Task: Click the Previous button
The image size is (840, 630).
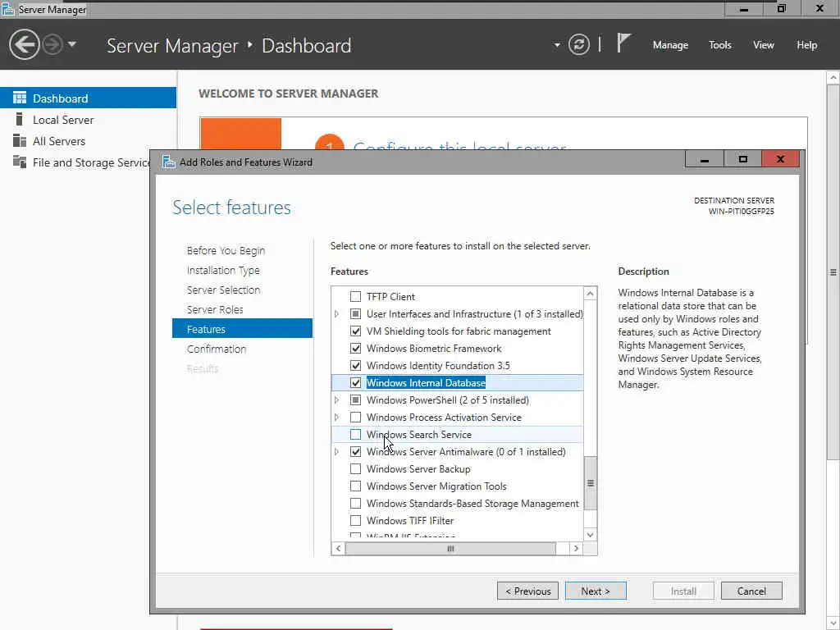Action: (x=527, y=591)
